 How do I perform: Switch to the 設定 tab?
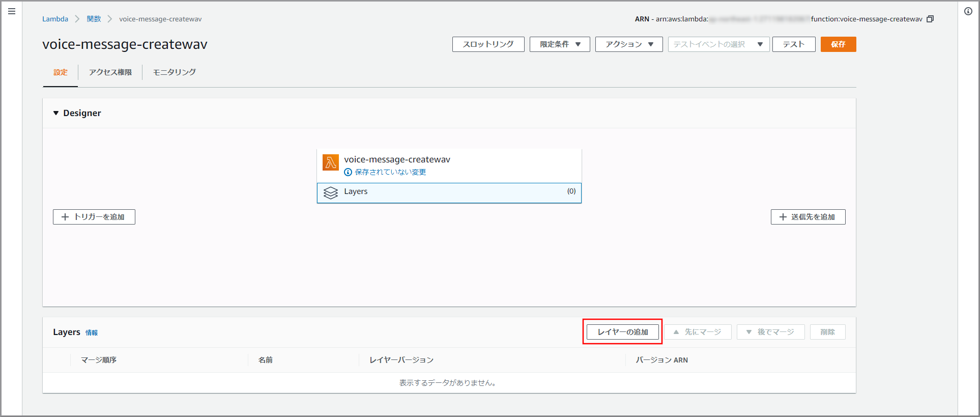[61, 72]
